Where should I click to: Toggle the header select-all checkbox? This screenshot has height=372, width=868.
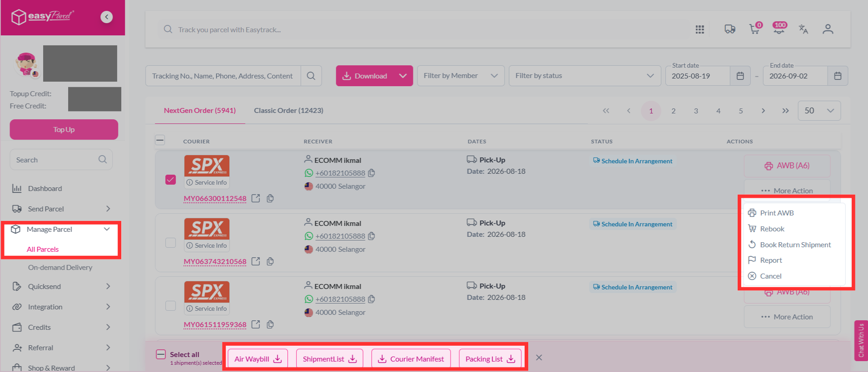click(x=160, y=140)
